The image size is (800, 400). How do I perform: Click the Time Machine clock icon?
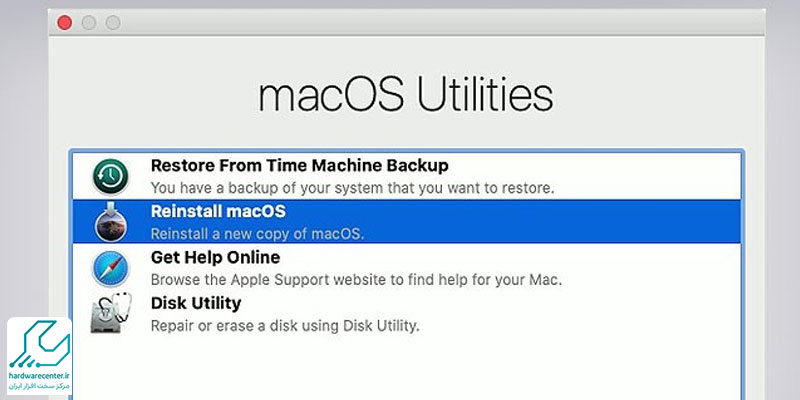pyautogui.click(x=110, y=176)
